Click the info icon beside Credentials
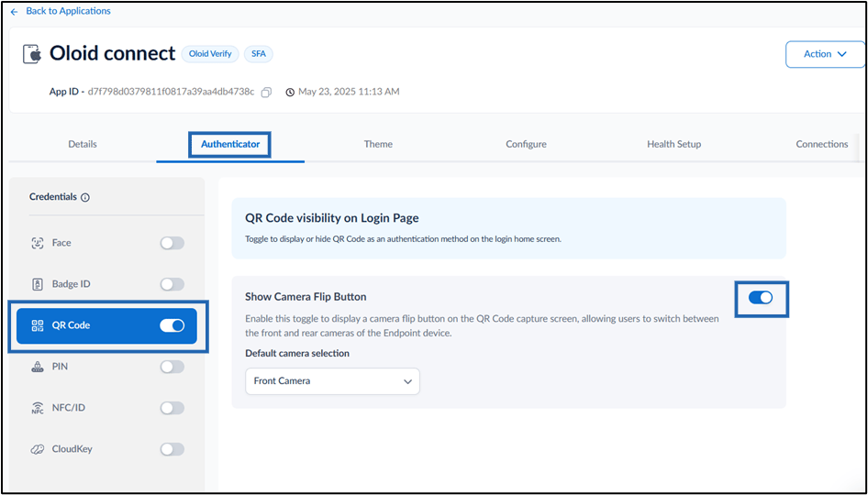The width and height of the screenshot is (868, 495). 85,197
